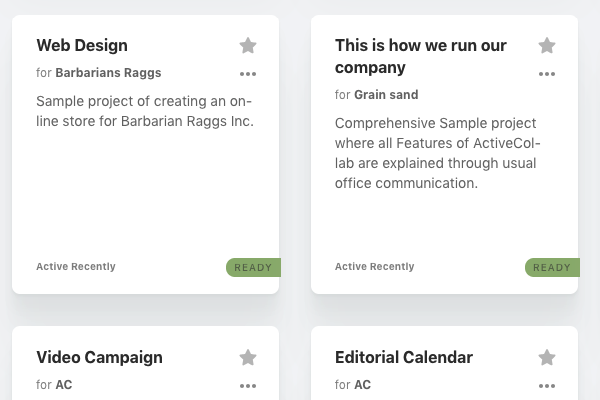The image size is (600, 400).
Task: Click Active Recently label on Grain sand card
Action: click(x=375, y=266)
